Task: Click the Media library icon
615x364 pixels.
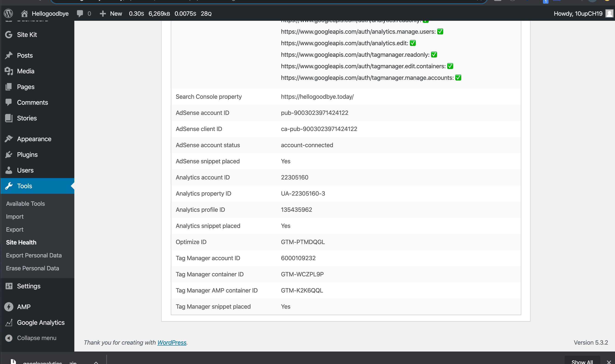Action: pos(9,71)
